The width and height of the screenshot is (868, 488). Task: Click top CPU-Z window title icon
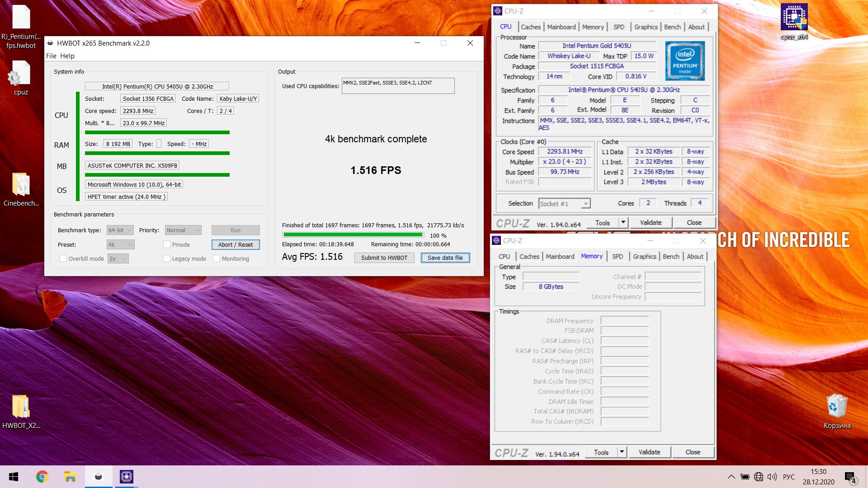pos(498,11)
